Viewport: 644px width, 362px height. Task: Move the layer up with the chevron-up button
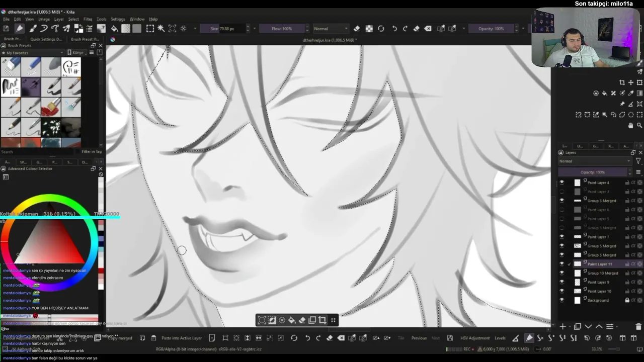599,327
